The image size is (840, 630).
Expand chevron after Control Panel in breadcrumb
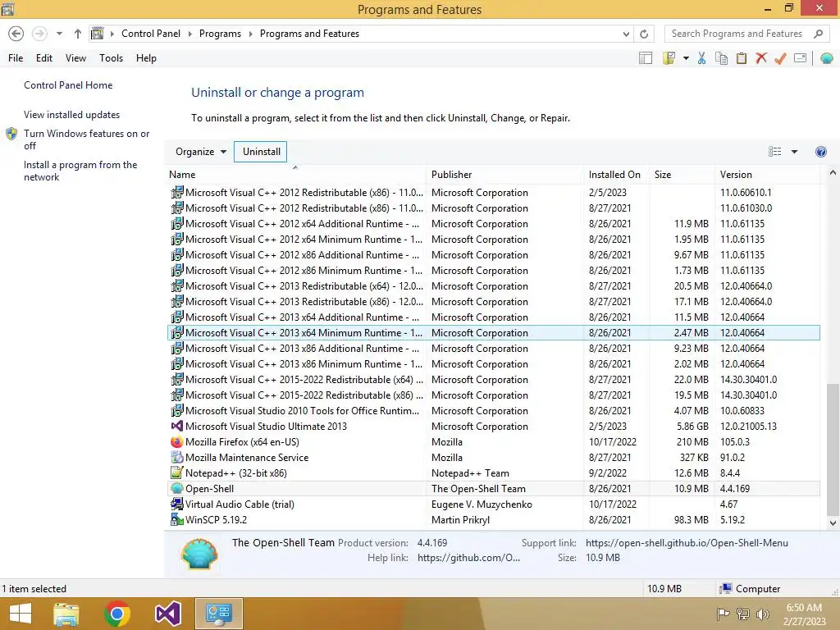pos(189,34)
